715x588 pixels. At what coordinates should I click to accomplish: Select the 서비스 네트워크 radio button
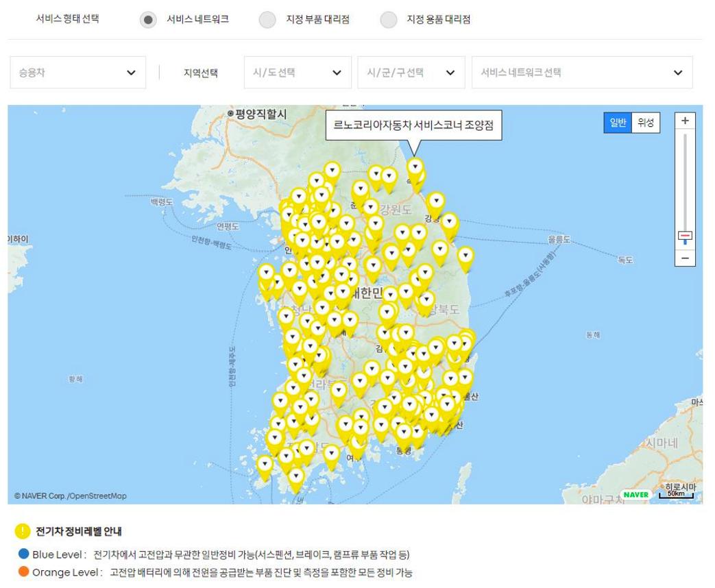[x=148, y=20]
